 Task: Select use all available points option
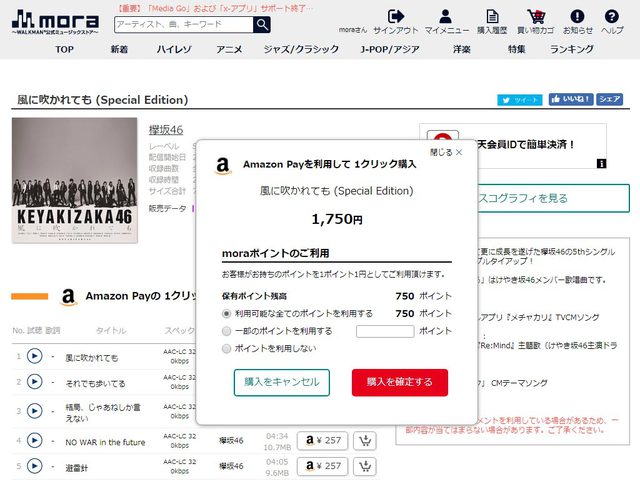click(227, 314)
